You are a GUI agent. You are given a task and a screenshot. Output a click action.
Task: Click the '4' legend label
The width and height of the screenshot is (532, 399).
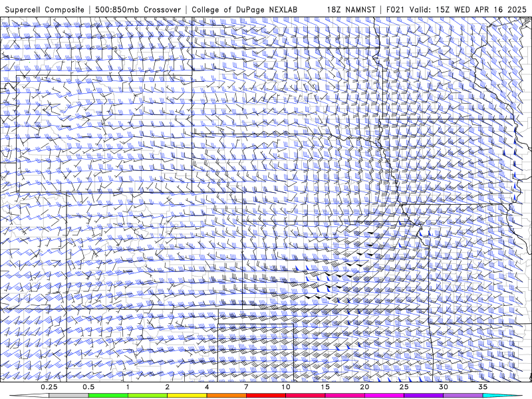point(207,387)
